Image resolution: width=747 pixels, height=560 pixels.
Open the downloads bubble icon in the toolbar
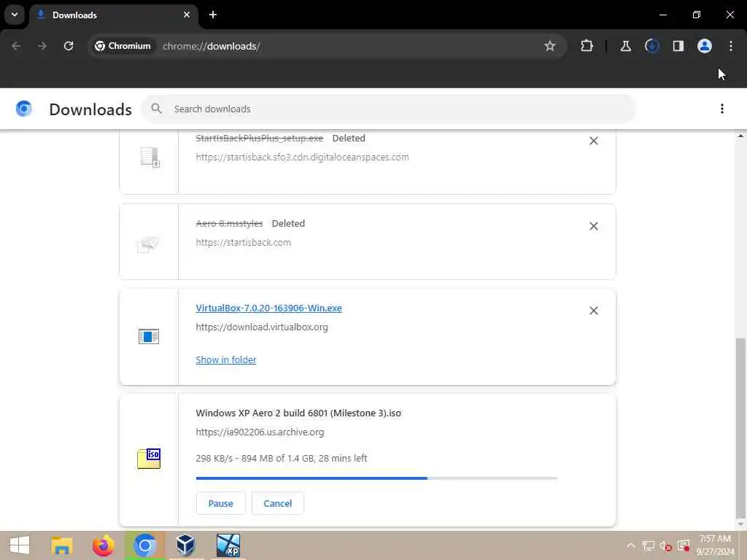click(651, 46)
